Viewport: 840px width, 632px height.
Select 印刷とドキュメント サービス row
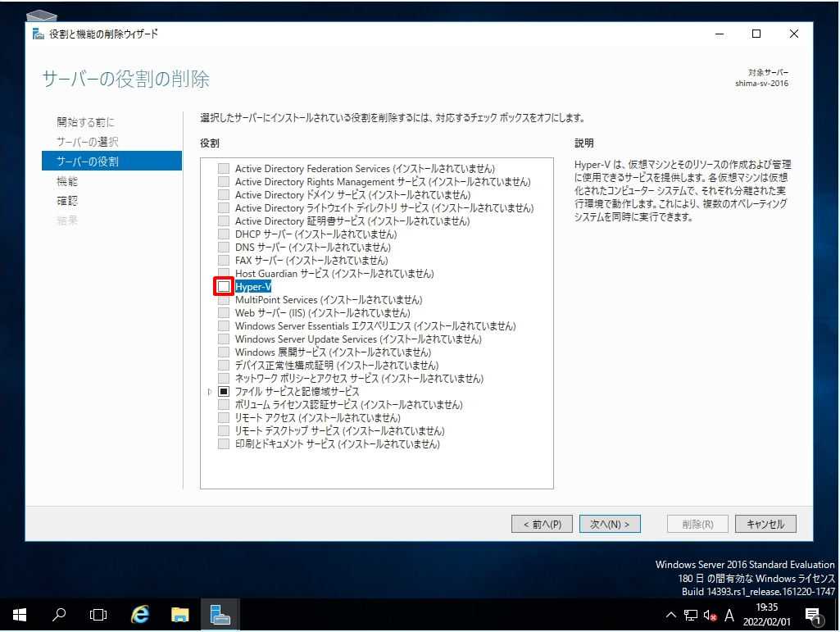[337, 443]
